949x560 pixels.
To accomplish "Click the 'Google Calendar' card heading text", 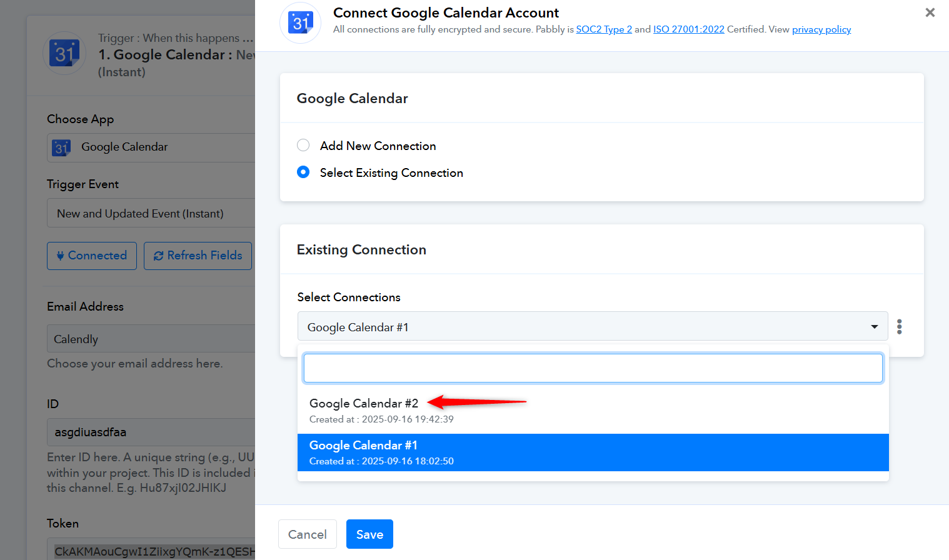I will (352, 98).
